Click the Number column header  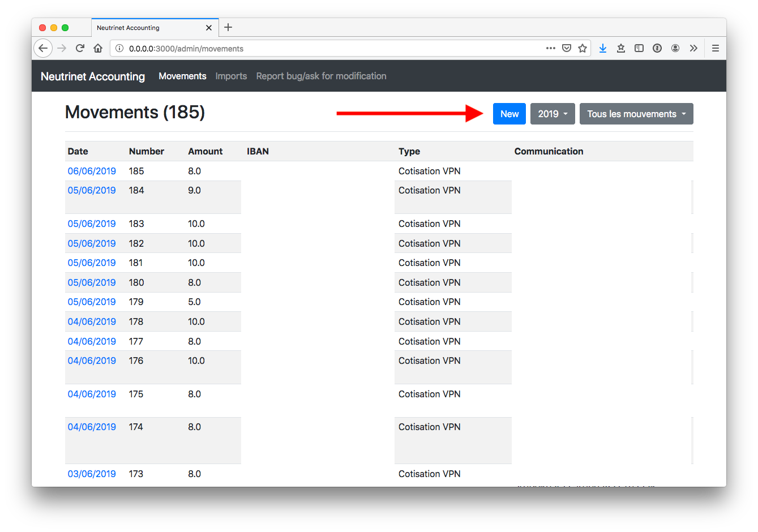point(146,151)
